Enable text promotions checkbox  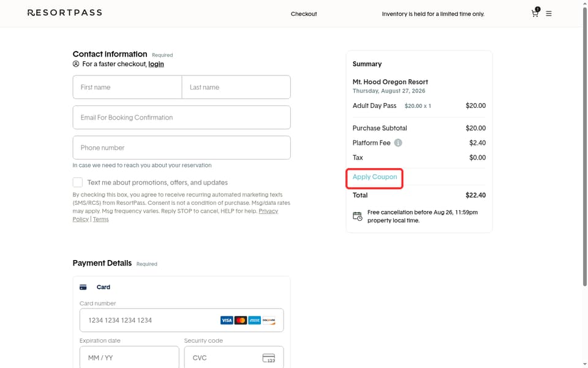coord(78,183)
